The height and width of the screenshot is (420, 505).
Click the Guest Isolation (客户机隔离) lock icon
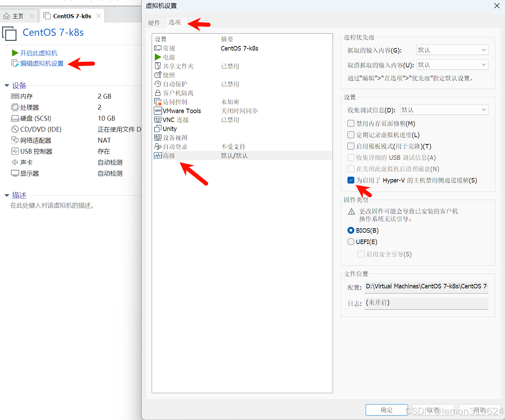pos(158,93)
